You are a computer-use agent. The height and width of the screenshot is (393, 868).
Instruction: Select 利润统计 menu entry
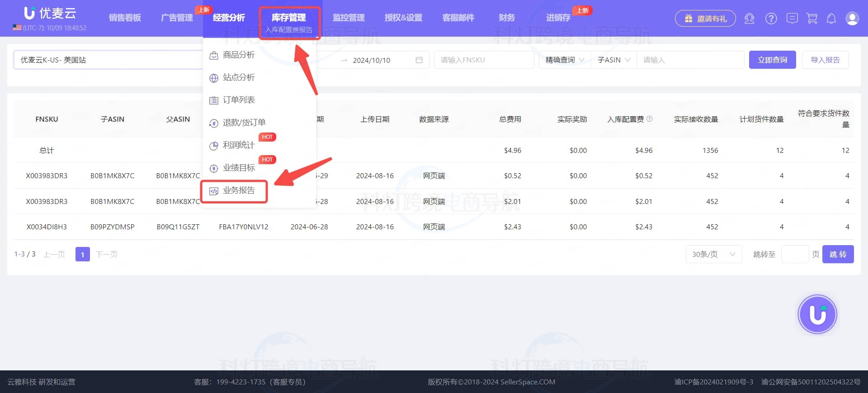coord(239,145)
